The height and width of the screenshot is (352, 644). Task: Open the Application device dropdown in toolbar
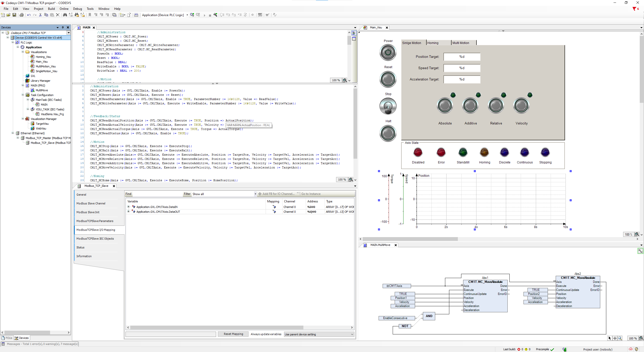(187, 15)
